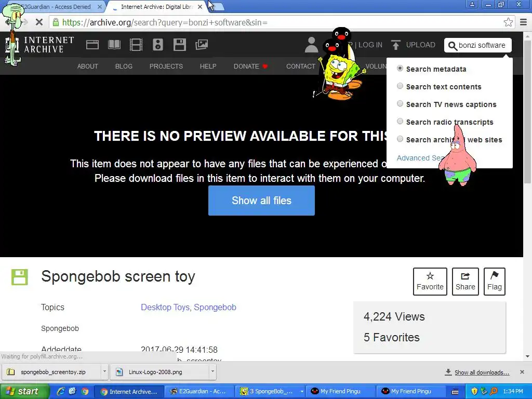Flag this item
Screen dimensions: 532x399
pyautogui.click(x=495, y=281)
